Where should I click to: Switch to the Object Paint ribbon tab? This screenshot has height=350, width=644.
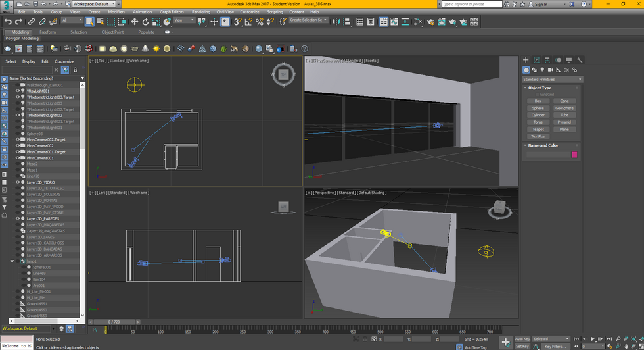[x=112, y=32]
